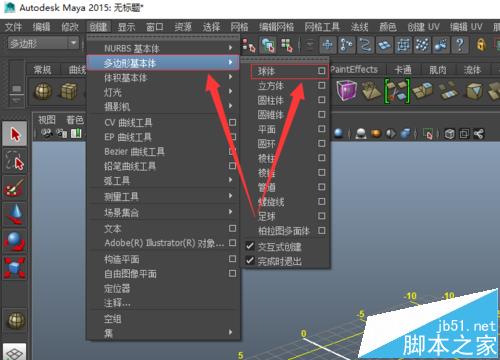Image resolution: width=500 pixels, height=360 pixels.
Task: Open the 多边形 module dropdown
Action: point(43,43)
